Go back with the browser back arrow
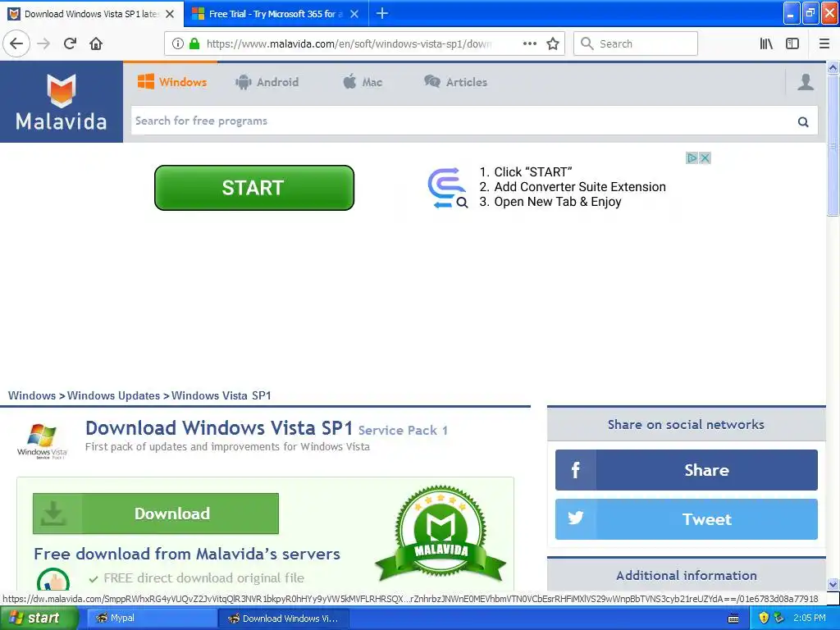 16,43
